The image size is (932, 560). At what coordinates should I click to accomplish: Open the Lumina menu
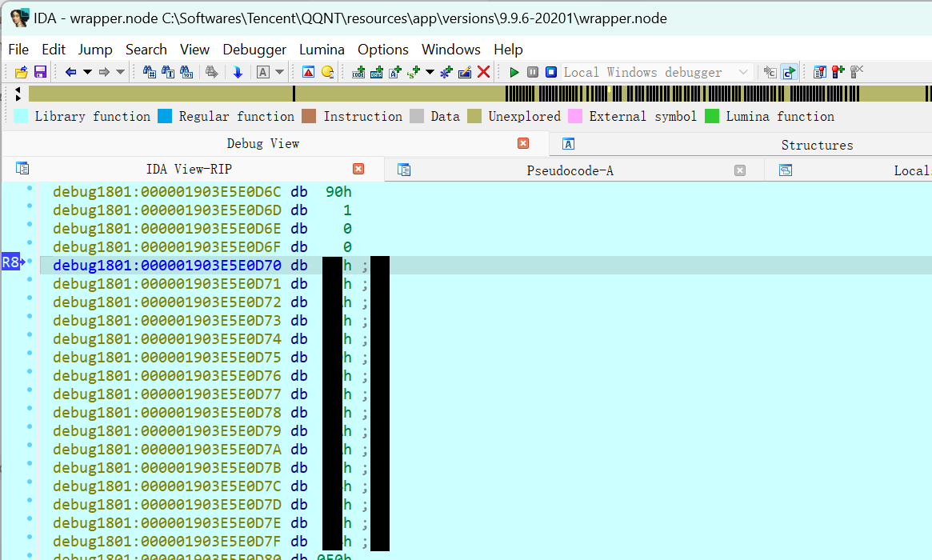pos(322,50)
